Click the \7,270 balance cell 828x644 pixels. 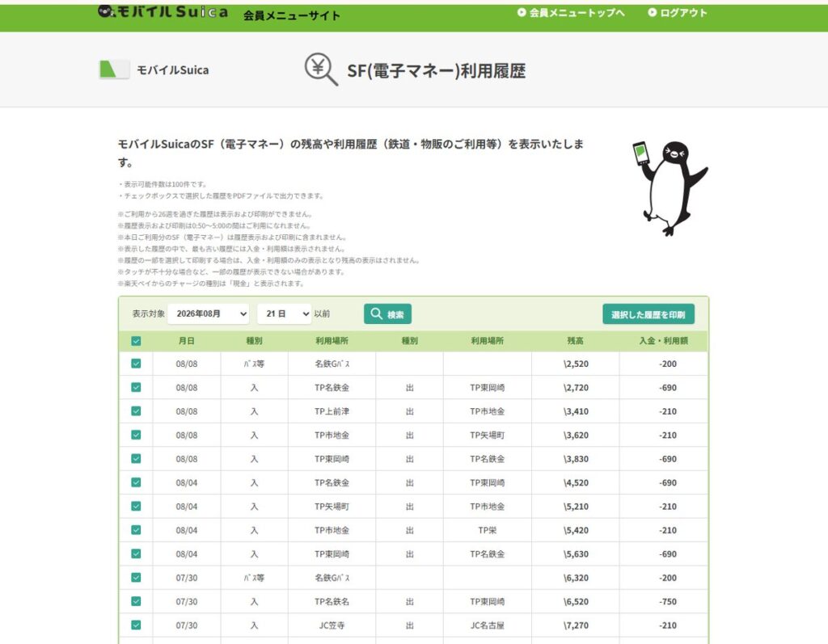tap(576, 625)
